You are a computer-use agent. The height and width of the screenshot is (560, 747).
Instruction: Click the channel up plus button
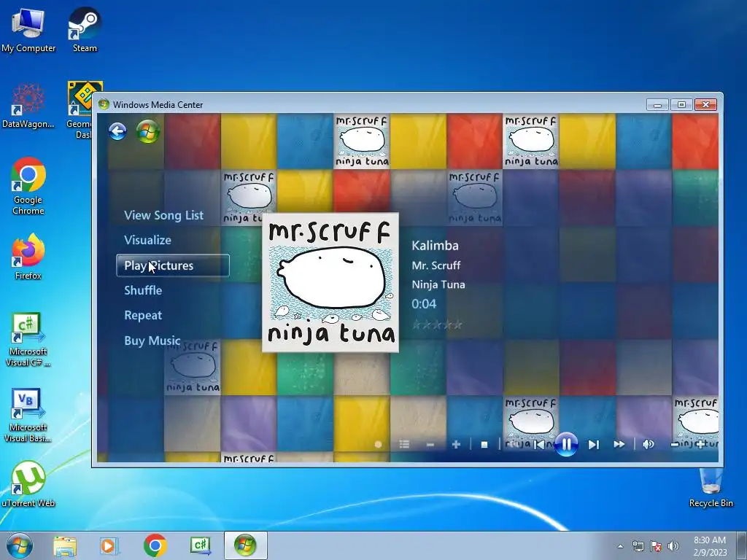456,444
